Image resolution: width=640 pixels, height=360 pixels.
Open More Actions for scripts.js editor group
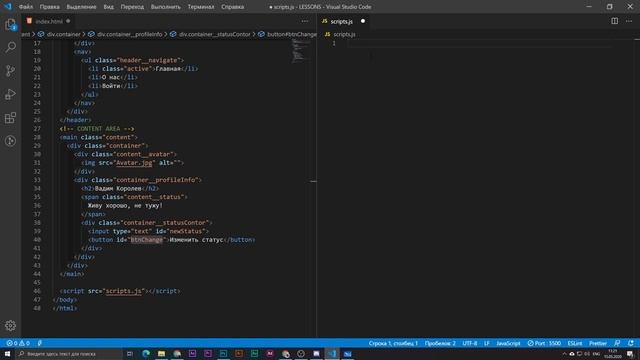point(629,21)
